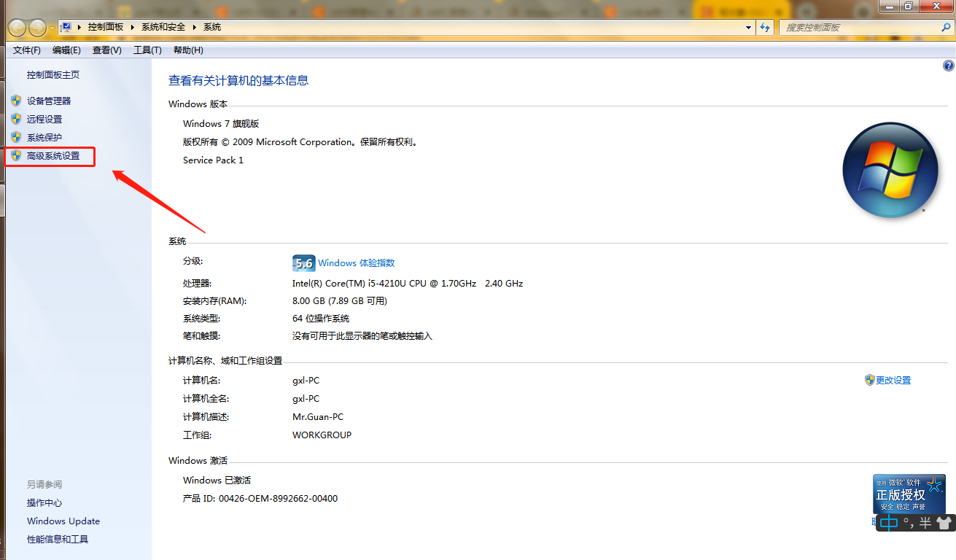
Task: Click the shield icon beside 更改设置
Action: pyautogui.click(x=869, y=379)
